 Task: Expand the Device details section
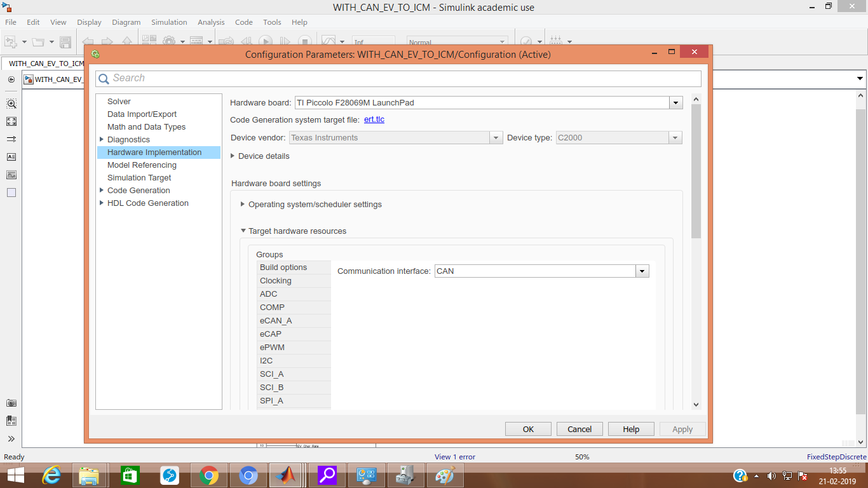click(x=233, y=156)
